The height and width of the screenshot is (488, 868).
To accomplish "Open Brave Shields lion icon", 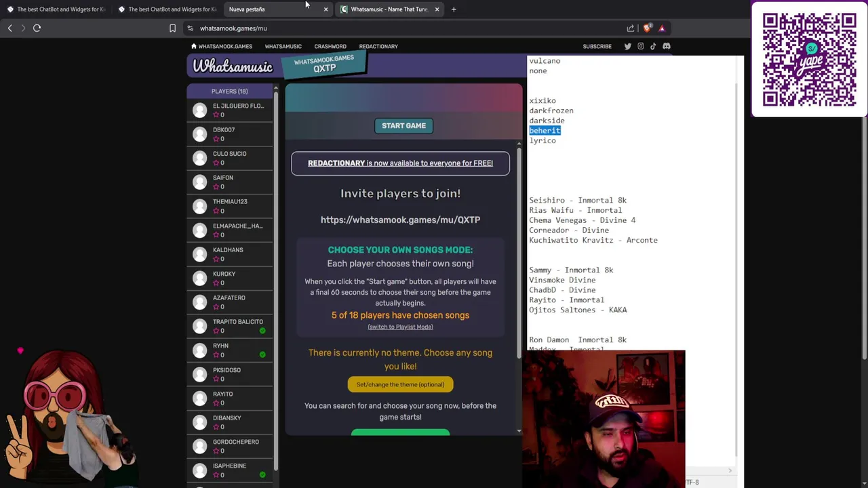I will 647,28.
